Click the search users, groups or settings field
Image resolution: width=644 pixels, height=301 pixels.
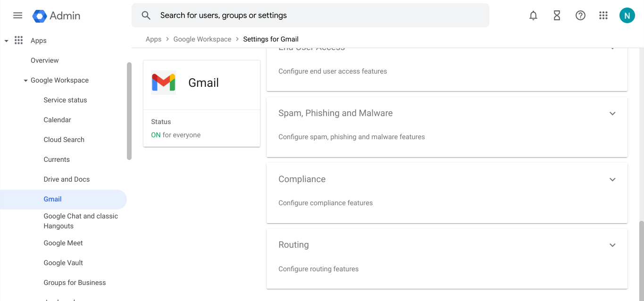pyautogui.click(x=310, y=16)
